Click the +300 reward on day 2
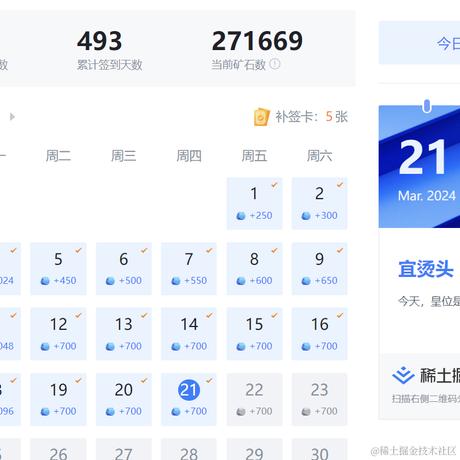460x460 pixels. coord(326,216)
